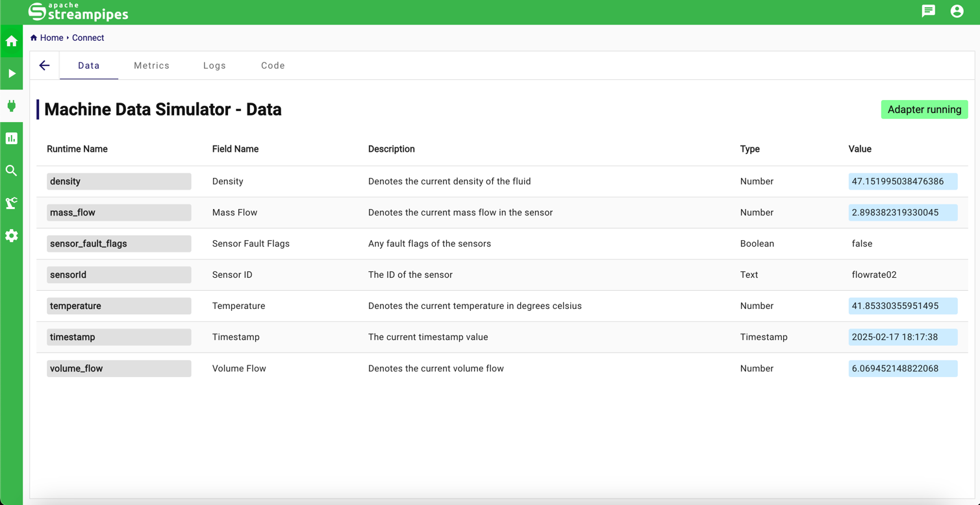Click the Apache StreamPipes logo

(x=78, y=12)
